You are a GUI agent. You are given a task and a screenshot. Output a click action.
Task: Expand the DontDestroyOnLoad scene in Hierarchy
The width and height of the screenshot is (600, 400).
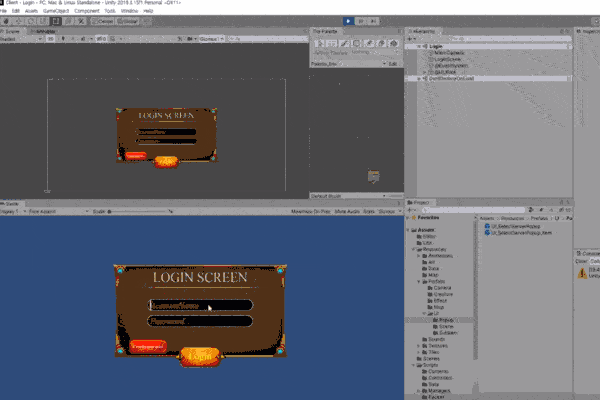tap(420, 78)
